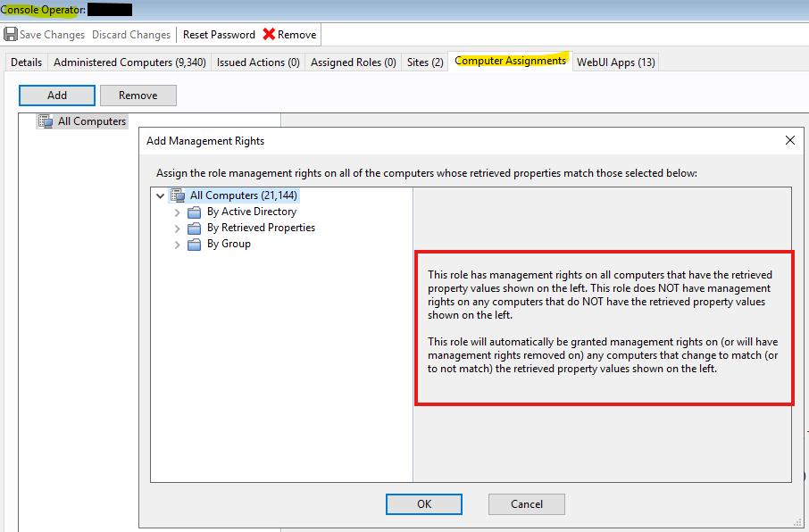
Task: Select the All Computers computer icon in left panel
Action: click(x=44, y=121)
